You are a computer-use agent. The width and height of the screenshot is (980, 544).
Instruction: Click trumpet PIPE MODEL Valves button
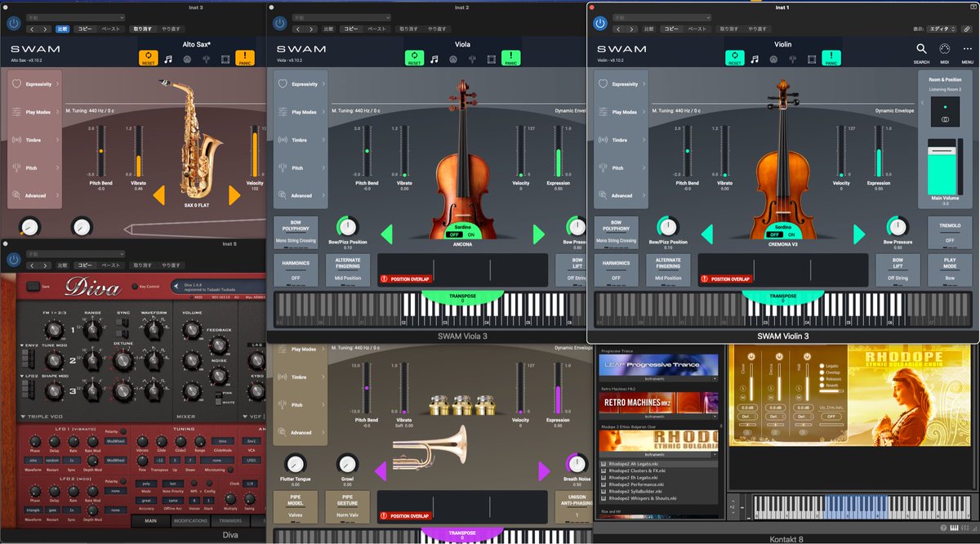296,506
